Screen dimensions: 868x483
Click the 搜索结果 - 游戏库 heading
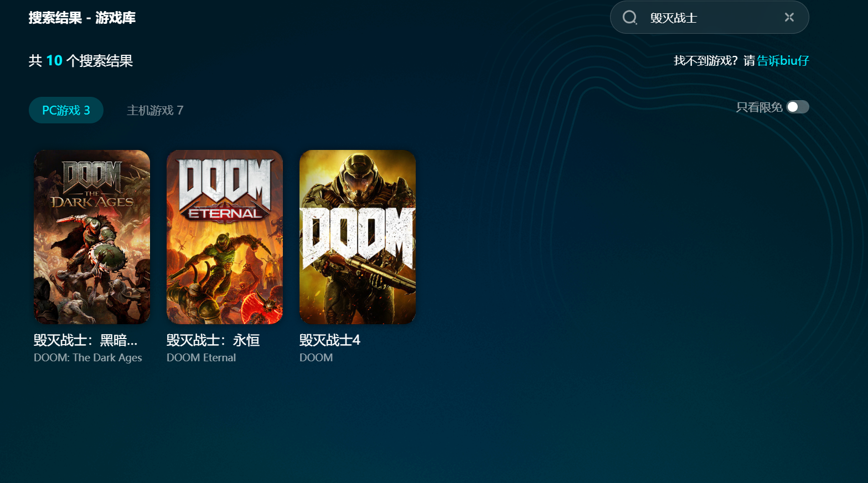click(82, 18)
